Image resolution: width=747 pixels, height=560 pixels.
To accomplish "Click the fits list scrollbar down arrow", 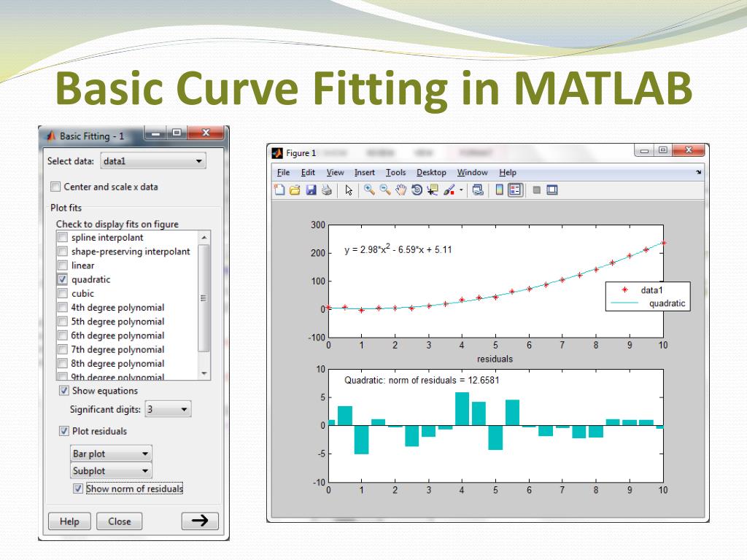I will 204,373.
